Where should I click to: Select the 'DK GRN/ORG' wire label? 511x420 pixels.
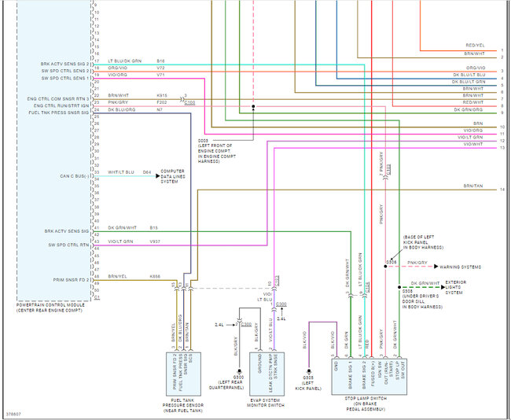pos(469,109)
